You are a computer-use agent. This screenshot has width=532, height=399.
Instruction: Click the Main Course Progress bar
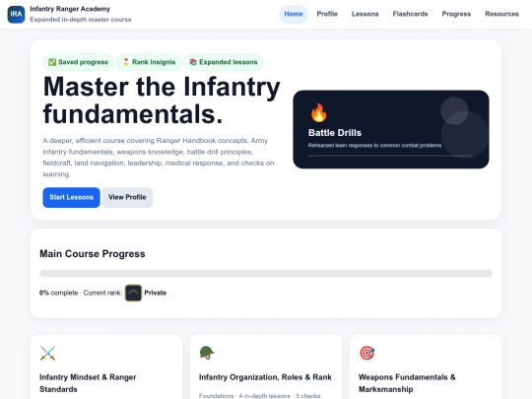[x=266, y=274]
